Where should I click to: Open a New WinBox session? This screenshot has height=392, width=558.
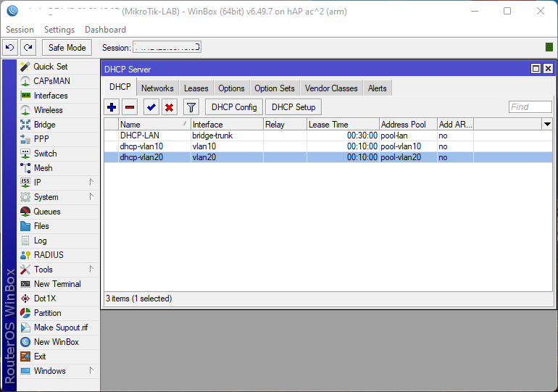tap(59, 342)
